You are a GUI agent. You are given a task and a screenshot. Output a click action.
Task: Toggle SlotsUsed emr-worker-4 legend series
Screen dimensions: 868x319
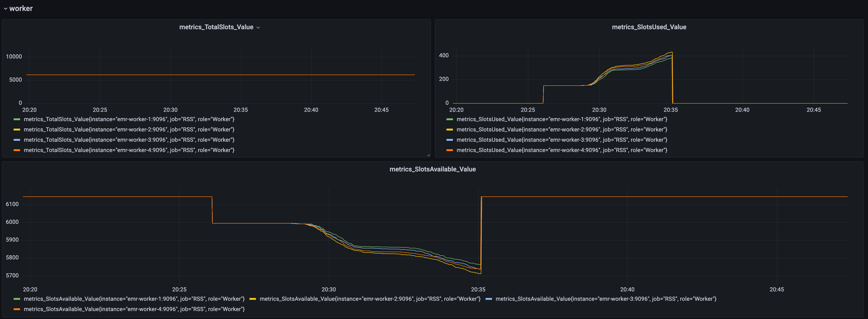[562, 150]
